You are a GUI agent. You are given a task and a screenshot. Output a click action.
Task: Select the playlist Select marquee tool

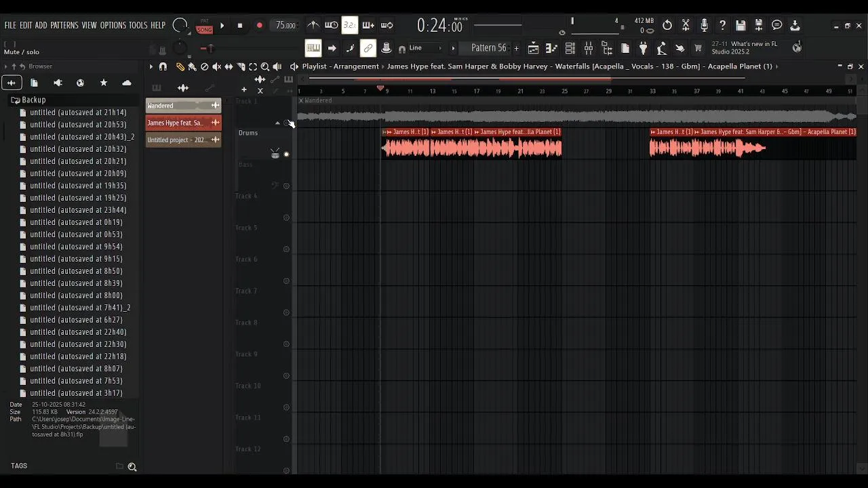253,66
